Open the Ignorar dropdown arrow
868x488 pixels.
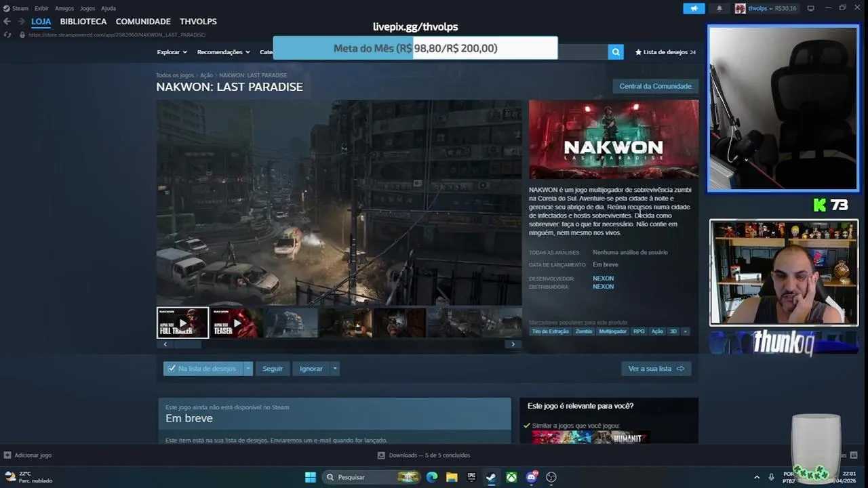(x=334, y=369)
